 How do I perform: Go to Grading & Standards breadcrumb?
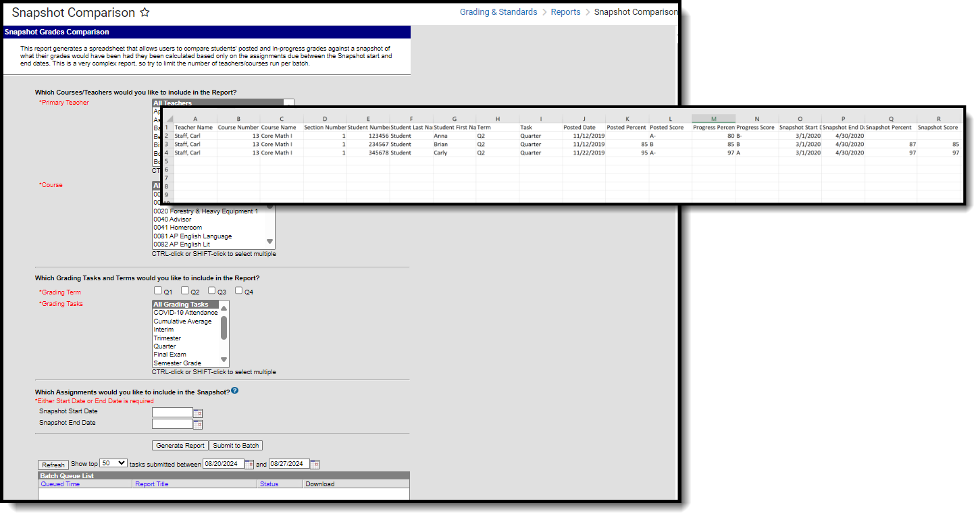[x=498, y=12]
